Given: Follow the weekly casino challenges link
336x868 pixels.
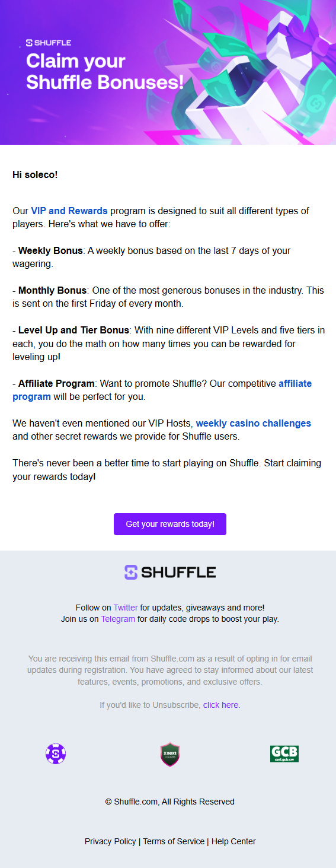Looking at the screenshot, I should [253, 423].
